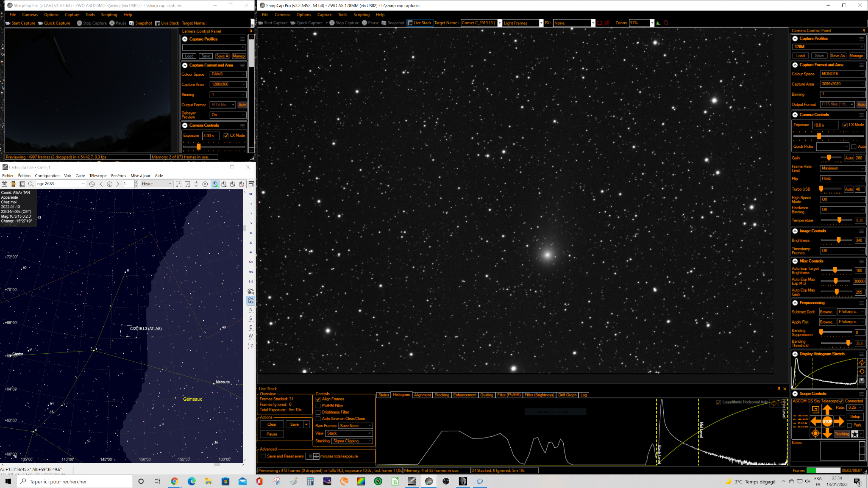Click the green histogram icon next to Zoom
The height and width of the screenshot is (488, 868).
pos(658,23)
